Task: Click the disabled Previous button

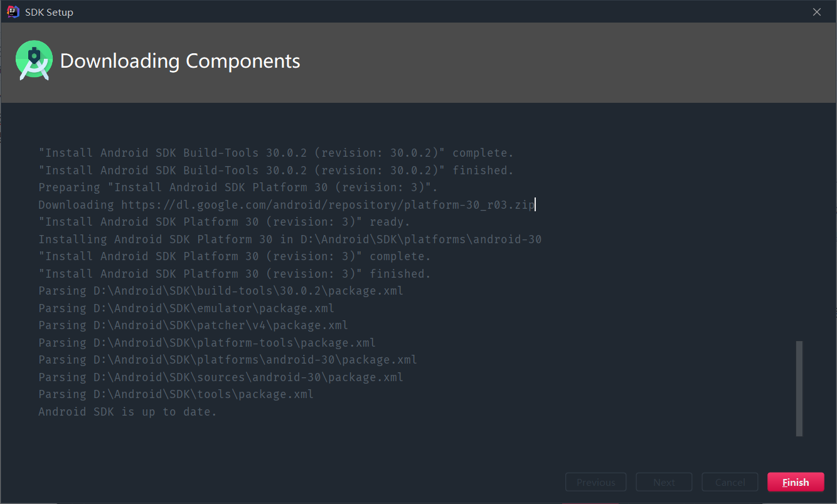Action: click(x=595, y=481)
